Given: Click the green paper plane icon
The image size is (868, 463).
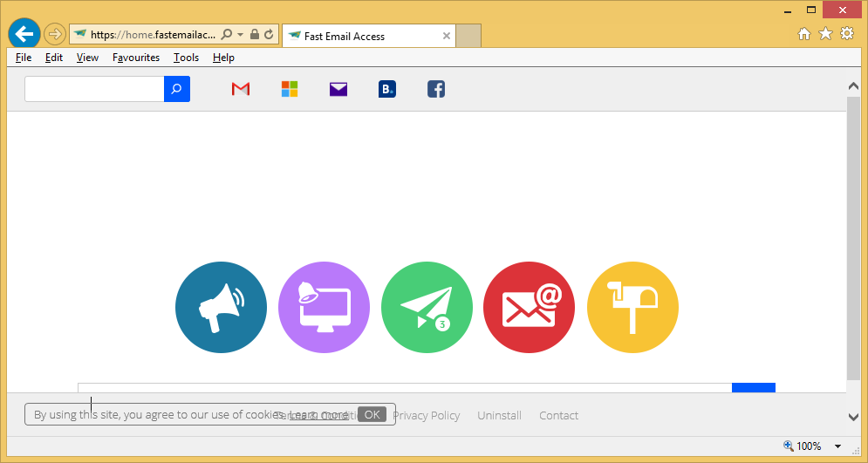Looking at the screenshot, I should click(427, 308).
